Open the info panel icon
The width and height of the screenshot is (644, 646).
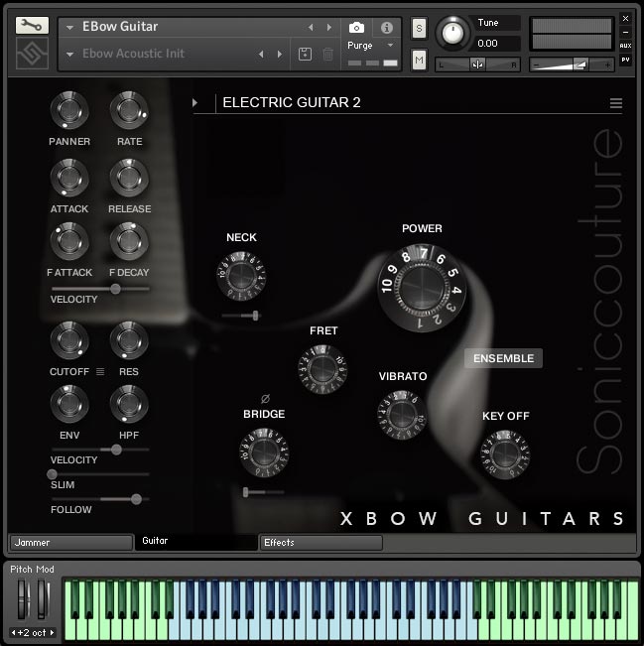click(386, 28)
